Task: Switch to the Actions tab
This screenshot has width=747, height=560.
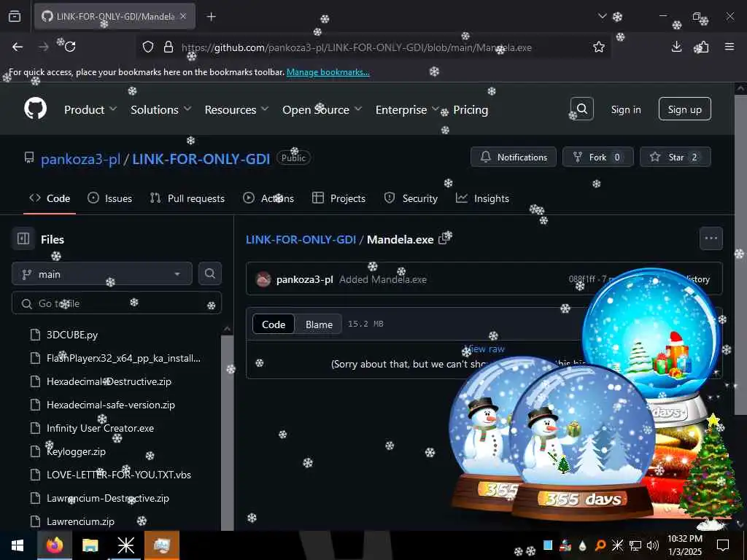Action: (268, 198)
